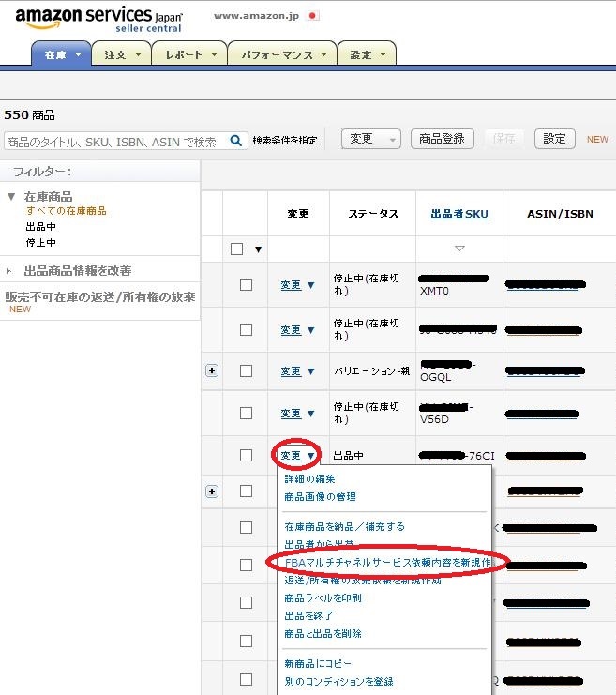The height and width of the screenshot is (695, 616).
Task: Select FBAマルチチャネルサービス menu entry
Action: click(386, 562)
